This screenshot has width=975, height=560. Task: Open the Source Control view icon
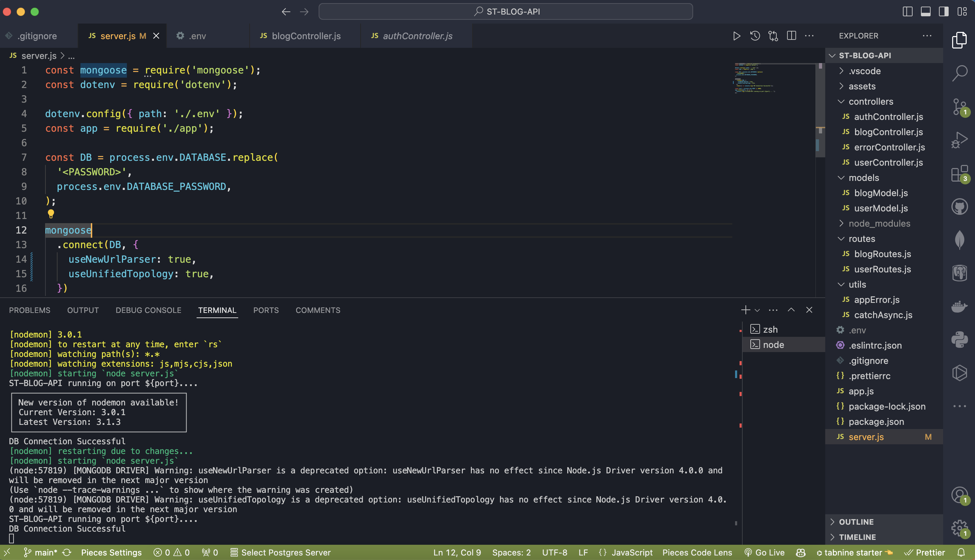click(x=960, y=106)
